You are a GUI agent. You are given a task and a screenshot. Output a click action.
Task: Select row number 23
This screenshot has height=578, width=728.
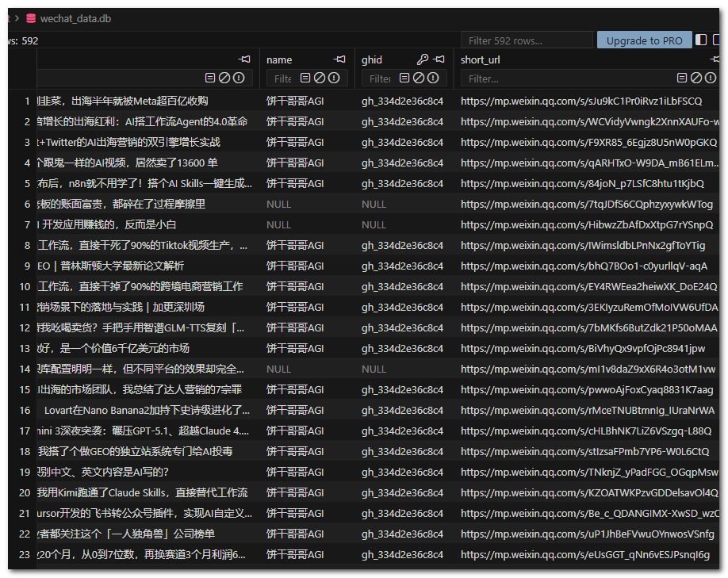click(25, 554)
